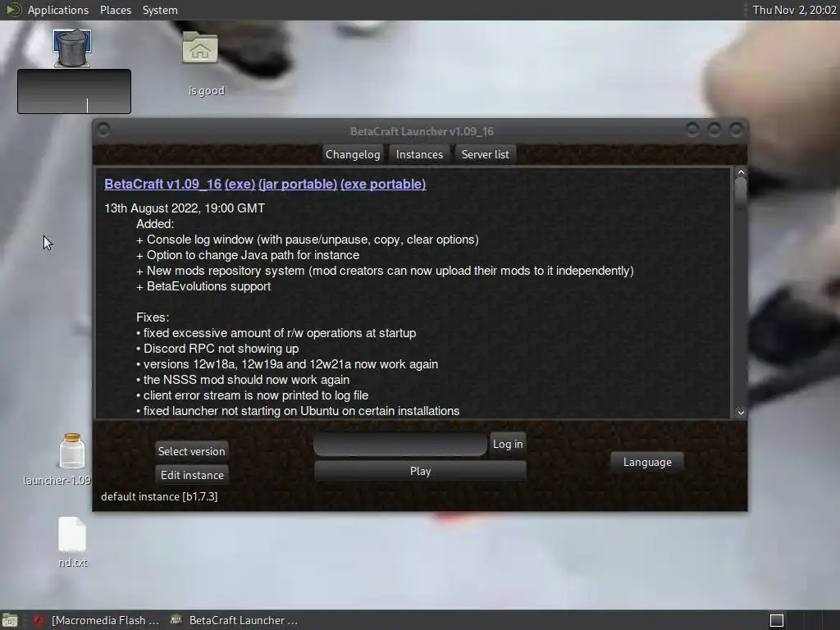Screen dimensions: 840x630
Task: Click the clock showing Thu Nov 2, 20:02
Action: point(794,10)
